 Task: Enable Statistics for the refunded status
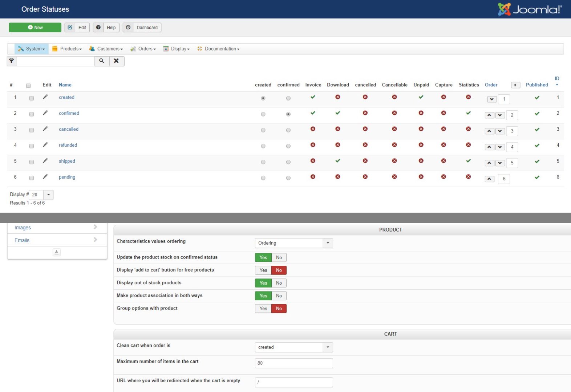468,145
